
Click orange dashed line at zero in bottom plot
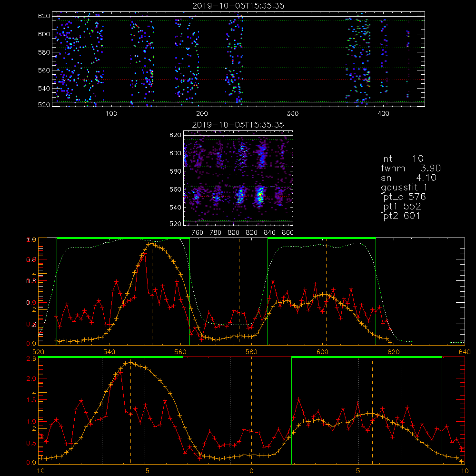pyautogui.click(x=251, y=410)
